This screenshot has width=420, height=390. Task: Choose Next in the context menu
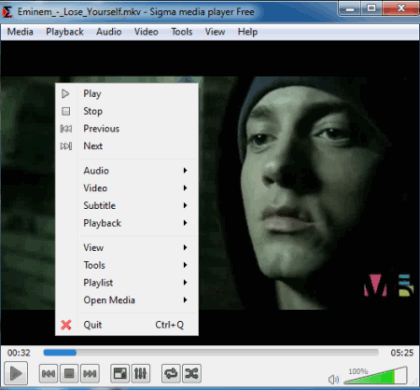tap(127, 146)
